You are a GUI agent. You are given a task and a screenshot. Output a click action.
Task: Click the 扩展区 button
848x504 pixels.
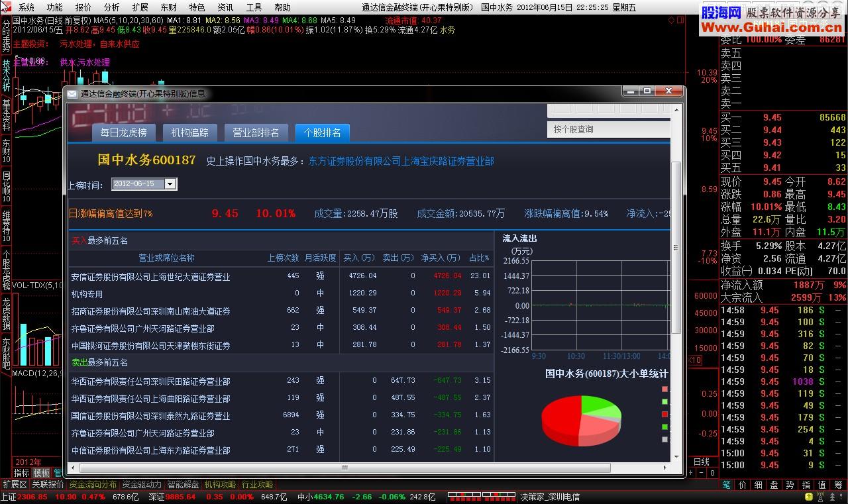pos(15,485)
